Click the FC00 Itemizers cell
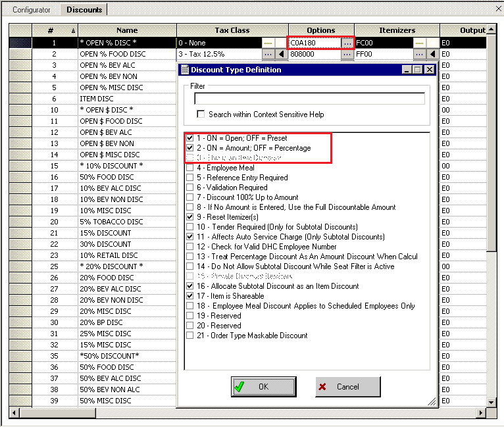504x427 pixels. (384, 43)
